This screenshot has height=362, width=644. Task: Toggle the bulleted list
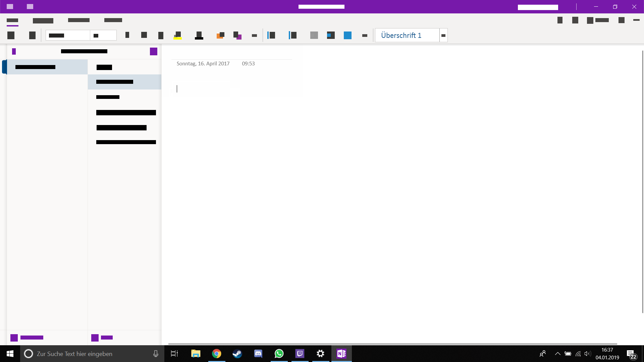tap(271, 35)
